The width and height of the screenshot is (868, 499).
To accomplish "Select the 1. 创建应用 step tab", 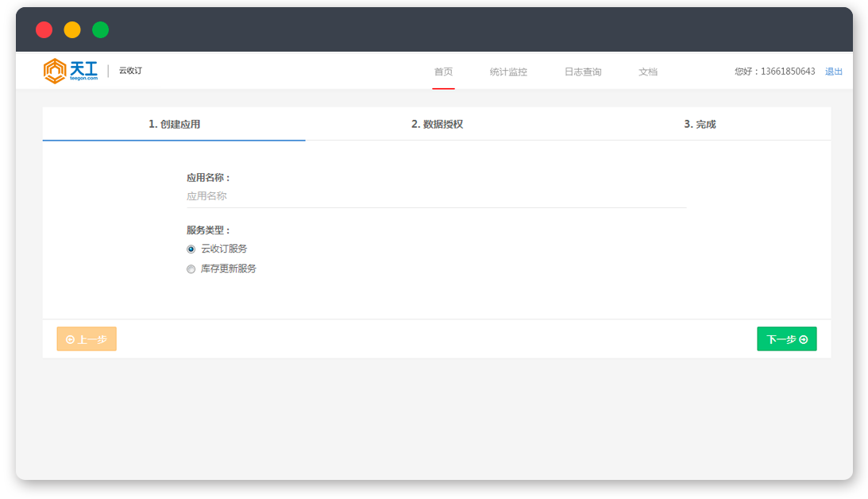I will pyautogui.click(x=174, y=124).
